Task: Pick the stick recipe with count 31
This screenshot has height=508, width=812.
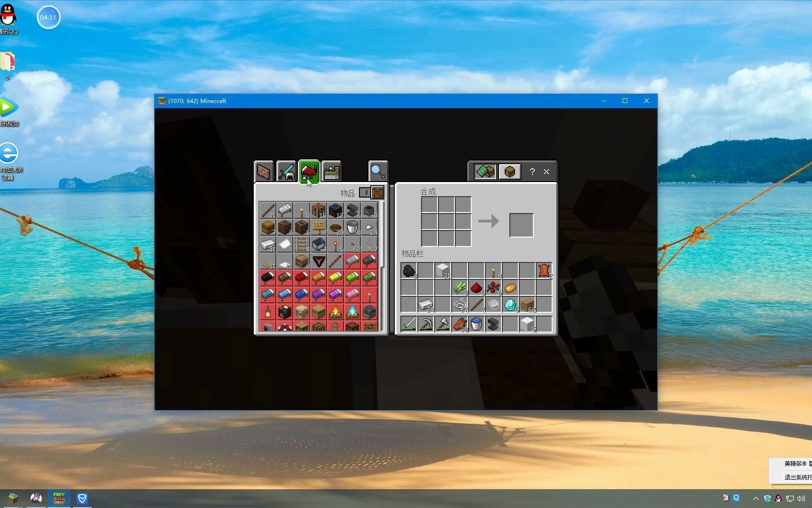Action: point(268,211)
